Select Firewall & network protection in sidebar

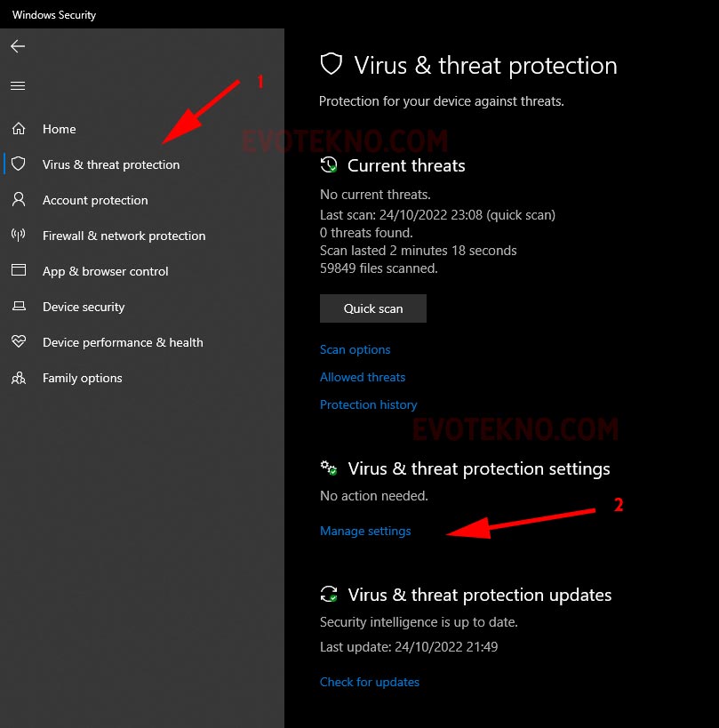tap(124, 236)
